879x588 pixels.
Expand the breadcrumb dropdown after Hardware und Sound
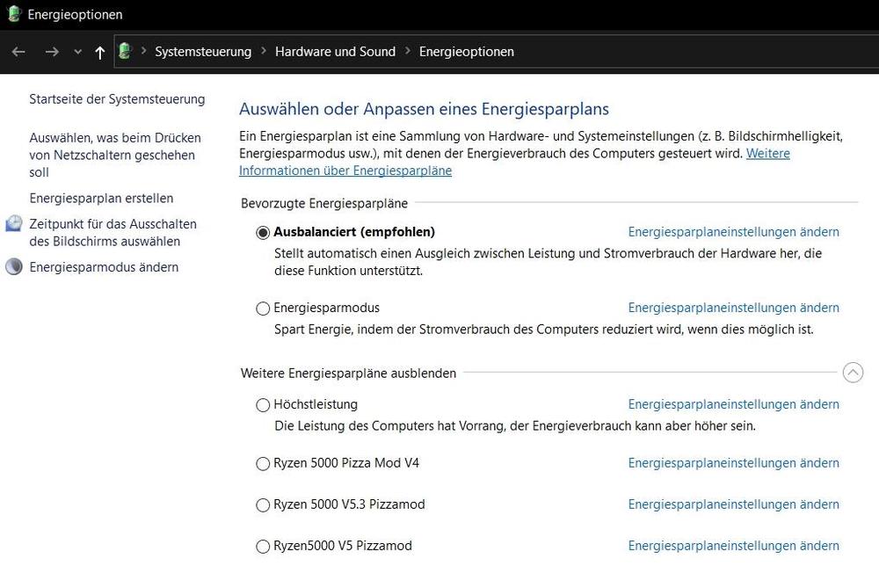tap(406, 52)
